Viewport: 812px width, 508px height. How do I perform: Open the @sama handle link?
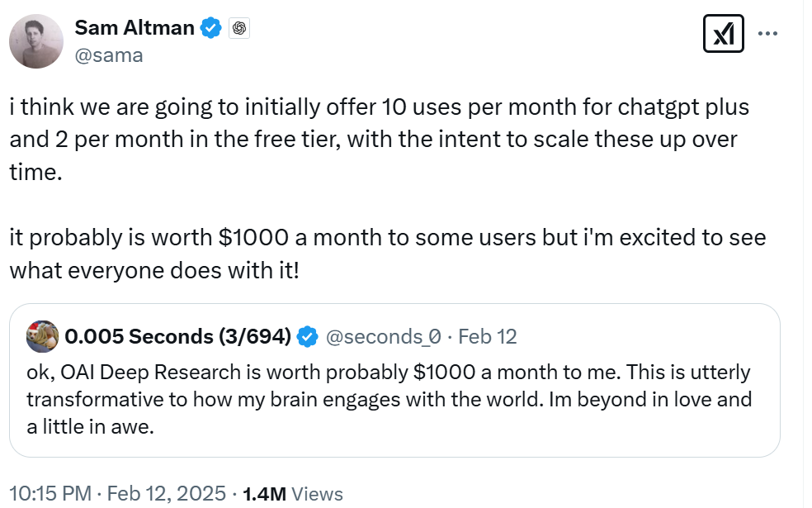click(108, 55)
